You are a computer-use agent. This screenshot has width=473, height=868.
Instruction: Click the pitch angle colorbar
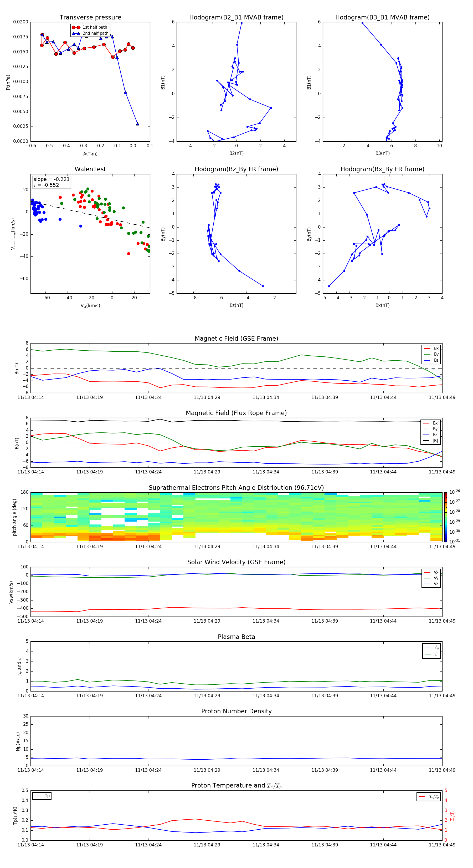coord(446,517)
